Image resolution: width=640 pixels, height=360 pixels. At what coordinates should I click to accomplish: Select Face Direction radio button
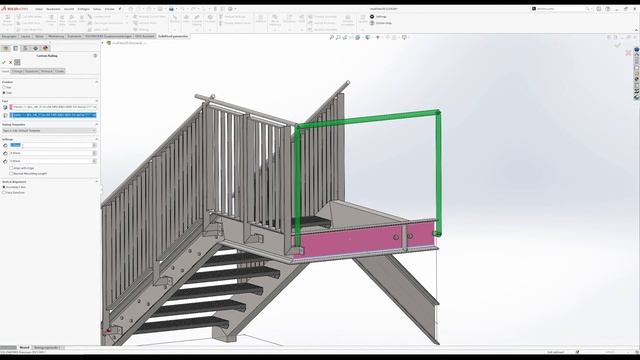point(4,192)
